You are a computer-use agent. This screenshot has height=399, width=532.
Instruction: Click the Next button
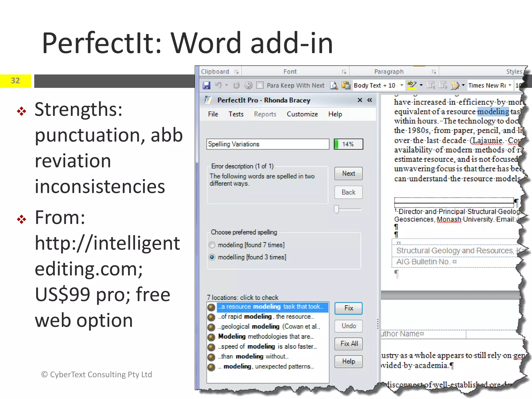tap(348, 173)
